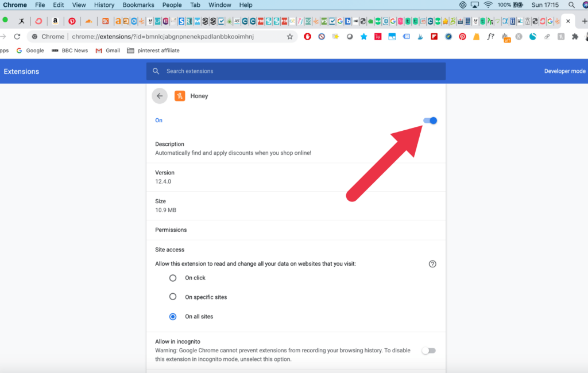Open the Tab menu
This screenshot has height=373, width=588.
(195, 5)
